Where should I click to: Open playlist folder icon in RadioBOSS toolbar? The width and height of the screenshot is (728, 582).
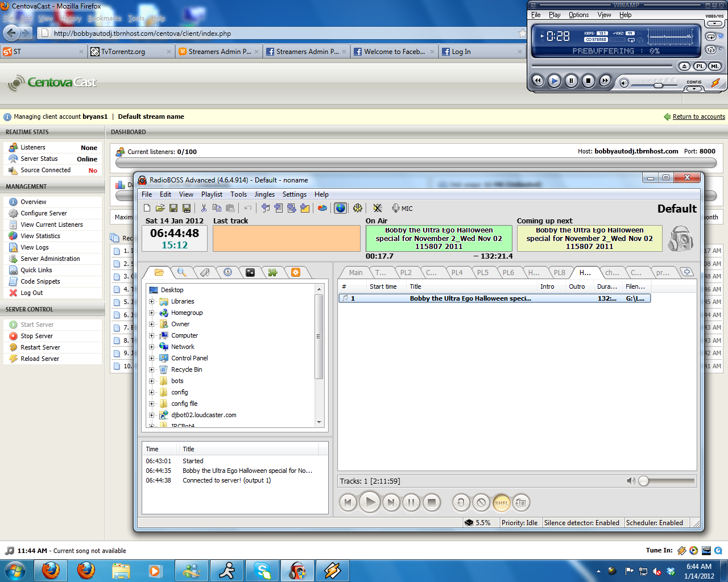(x=160, y=208)
